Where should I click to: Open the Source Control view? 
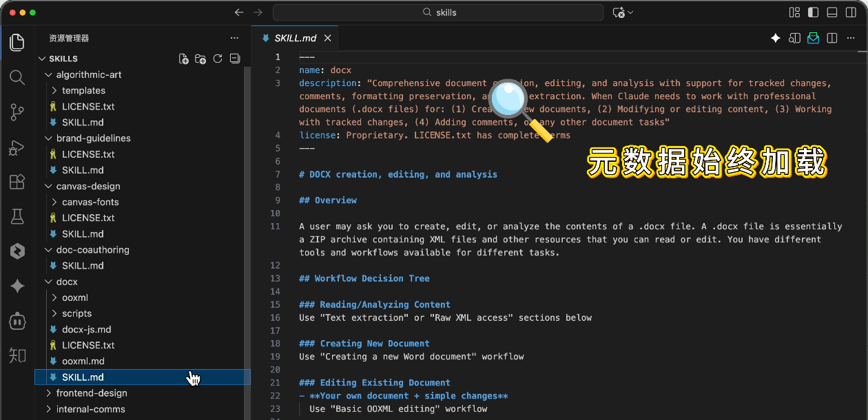[x=17, y=112]
